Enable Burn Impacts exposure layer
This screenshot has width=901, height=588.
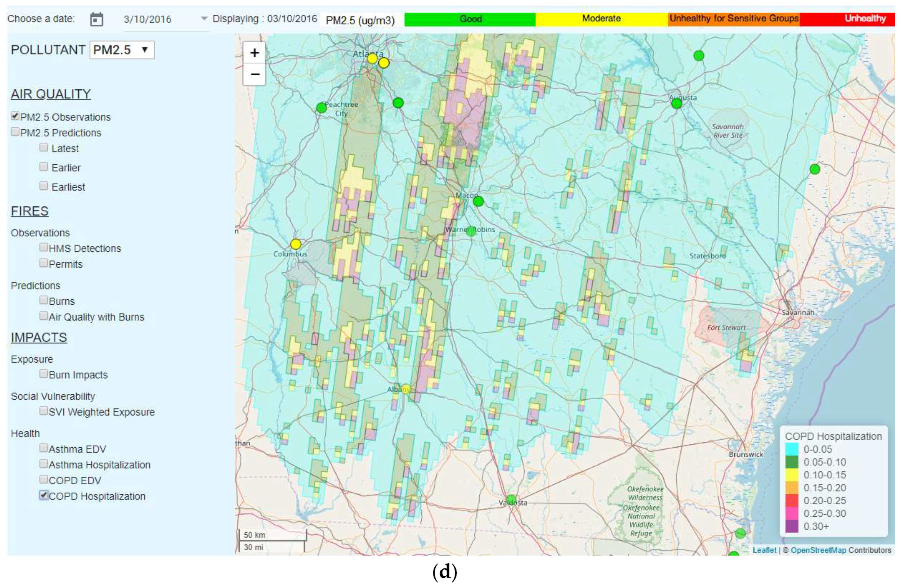[44, 373]
